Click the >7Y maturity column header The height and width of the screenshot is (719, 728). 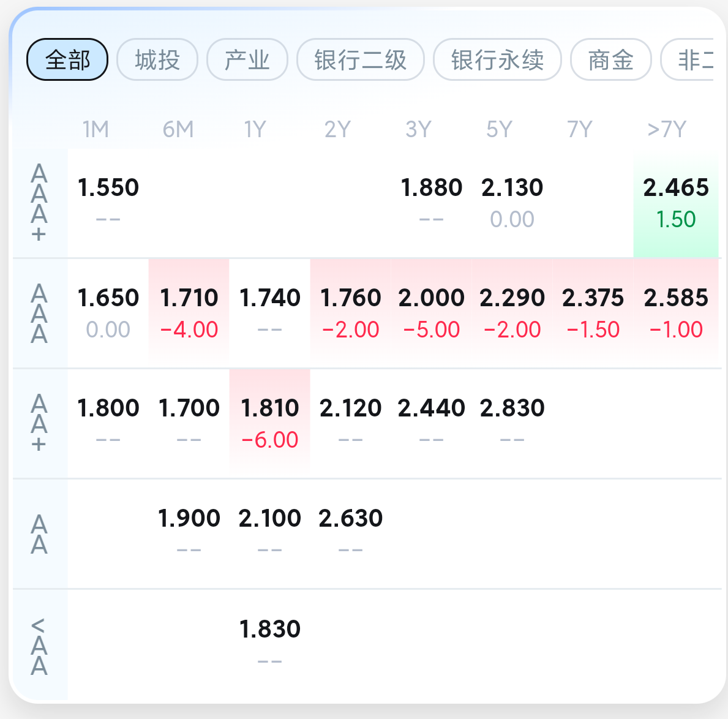click(x=667, y=129)
